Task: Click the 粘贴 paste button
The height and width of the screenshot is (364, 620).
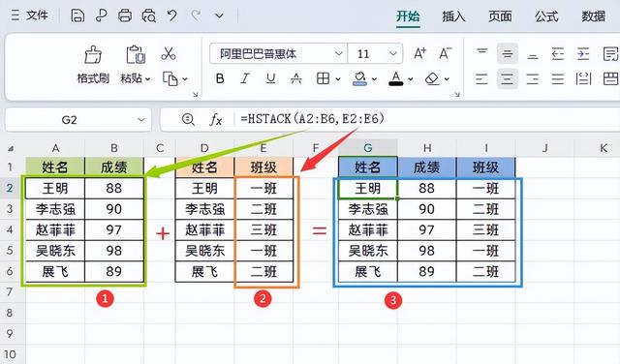Action: [x=136, y=65]
